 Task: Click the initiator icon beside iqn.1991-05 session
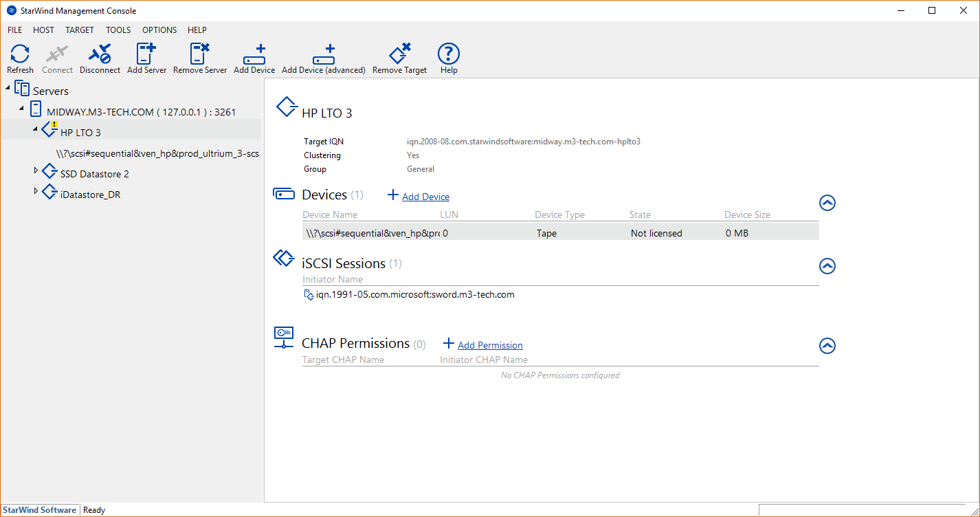(x=309, y=295)
